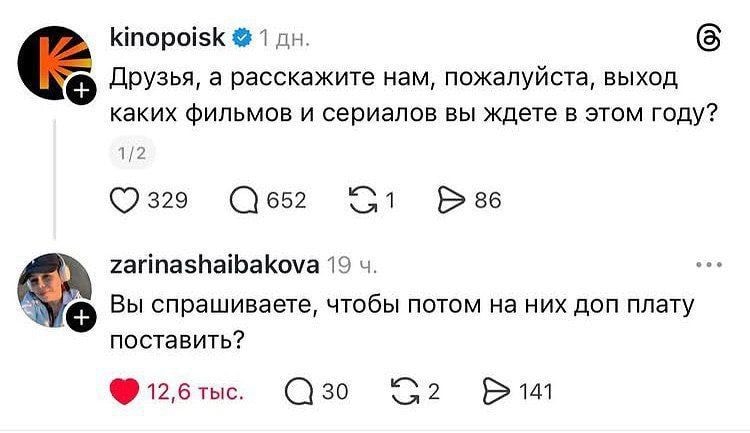Open zarinashaibakova's profile username
750x433 pixels.
[x=213, y=264]
